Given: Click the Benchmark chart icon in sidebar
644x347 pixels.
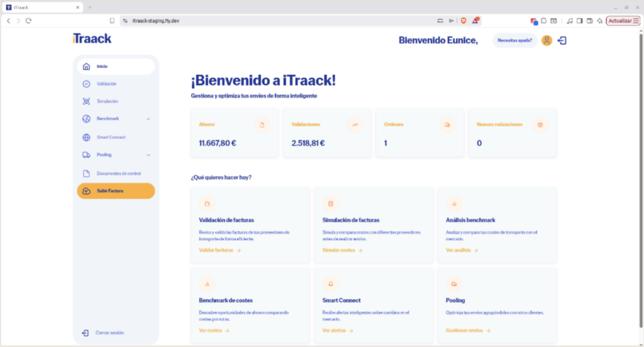Looking at the screenshot, I should tap(86, 119).
